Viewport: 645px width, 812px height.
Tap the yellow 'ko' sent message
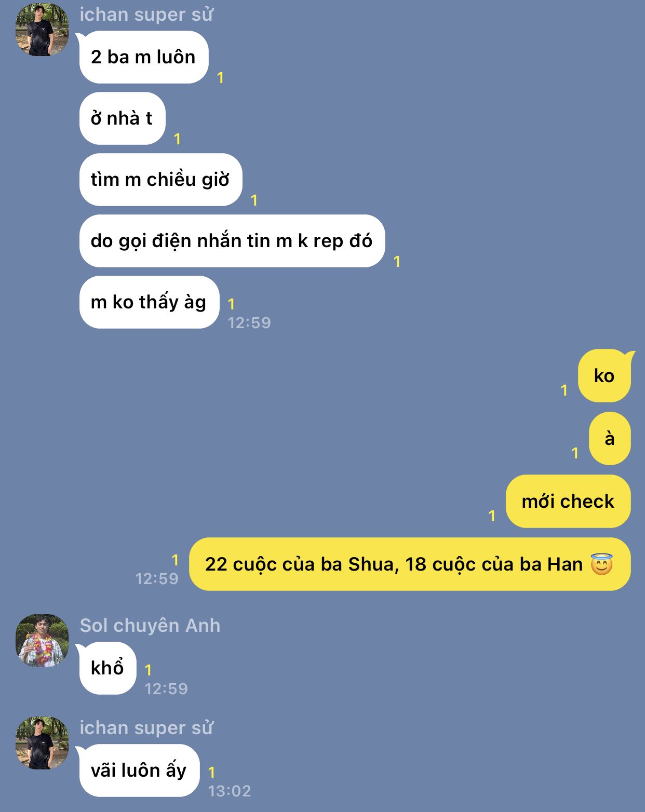click(x=604, y=376)
